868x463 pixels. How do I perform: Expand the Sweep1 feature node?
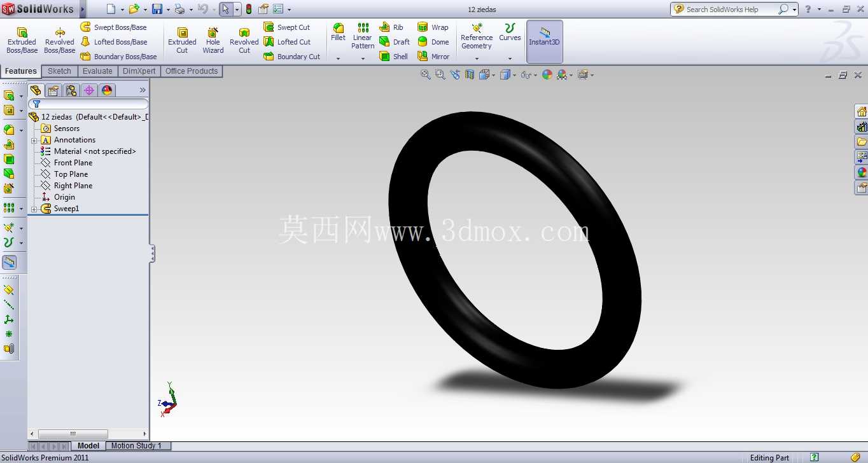point(34,209)
